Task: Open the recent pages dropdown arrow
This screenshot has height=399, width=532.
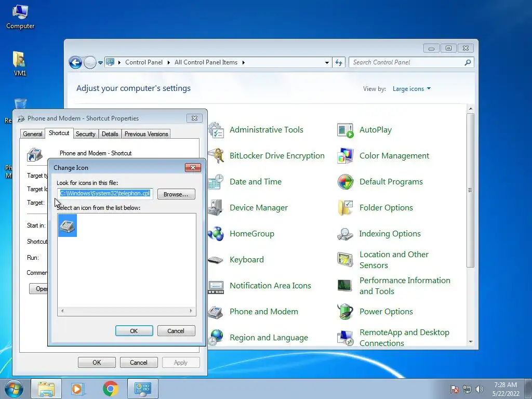Action: pyautogui.click(x=100, y=63)
